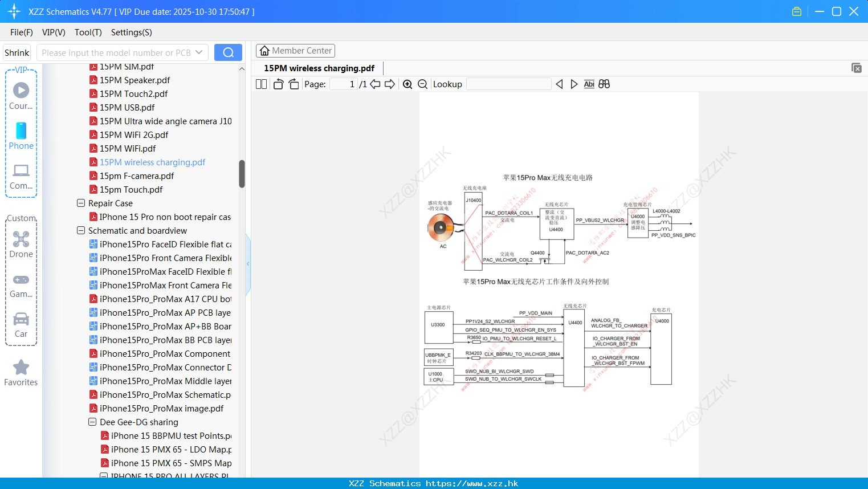Toggle the two-page split view icon
The height and width of the screenshot is (489, 868).
261,84
